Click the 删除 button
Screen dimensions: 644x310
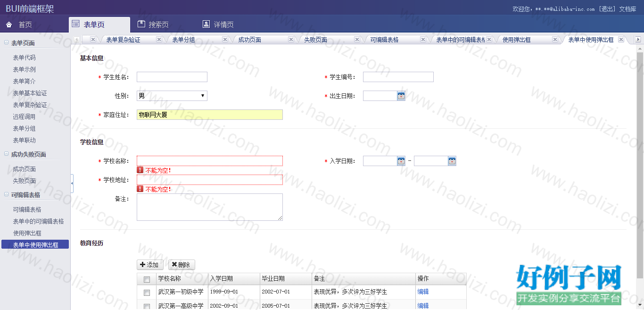[x=182, y=265]
